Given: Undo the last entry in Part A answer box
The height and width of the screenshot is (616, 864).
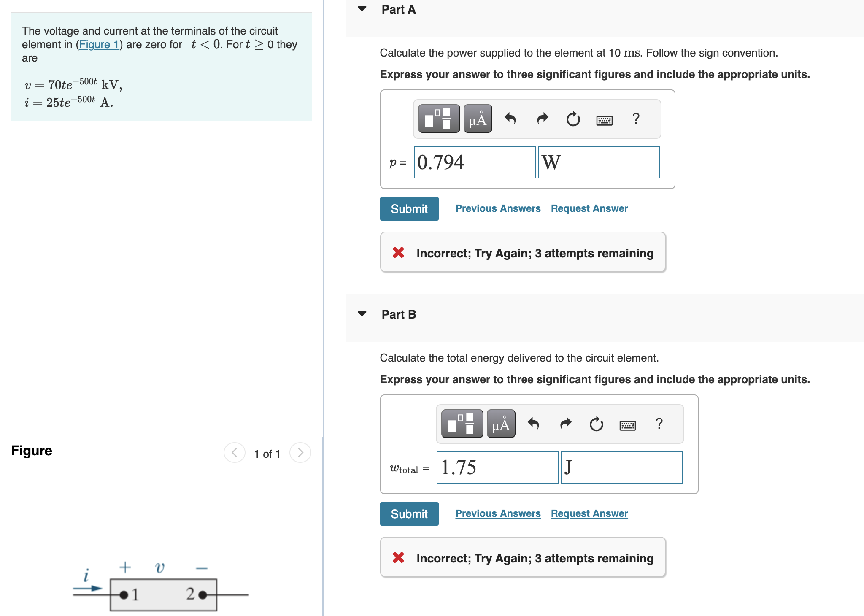Looking at the screenshot, I should coord(510,119).
